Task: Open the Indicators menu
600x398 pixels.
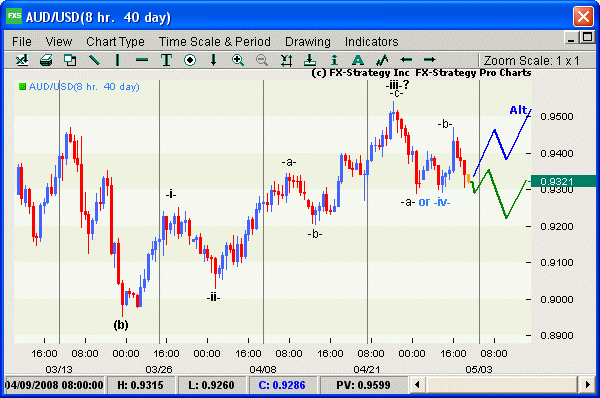Action: click(x=372, y=41)
